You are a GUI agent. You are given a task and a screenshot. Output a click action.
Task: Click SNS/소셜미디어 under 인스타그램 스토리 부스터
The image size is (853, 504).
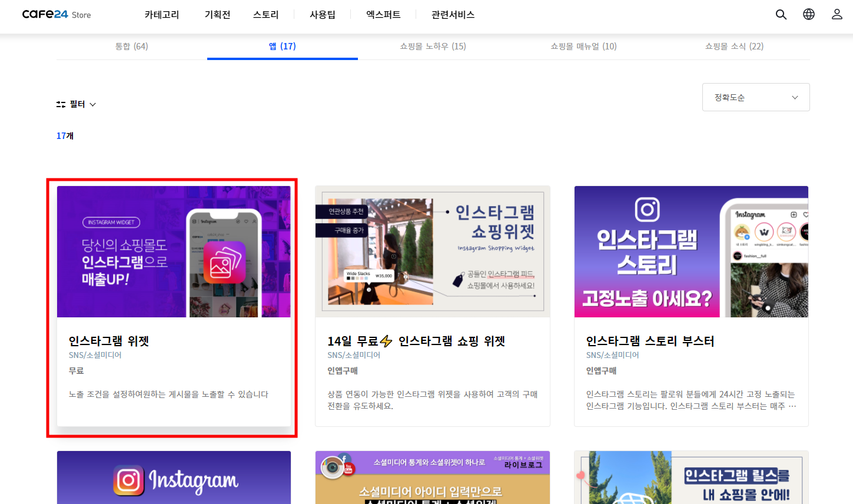coord(612,355)
